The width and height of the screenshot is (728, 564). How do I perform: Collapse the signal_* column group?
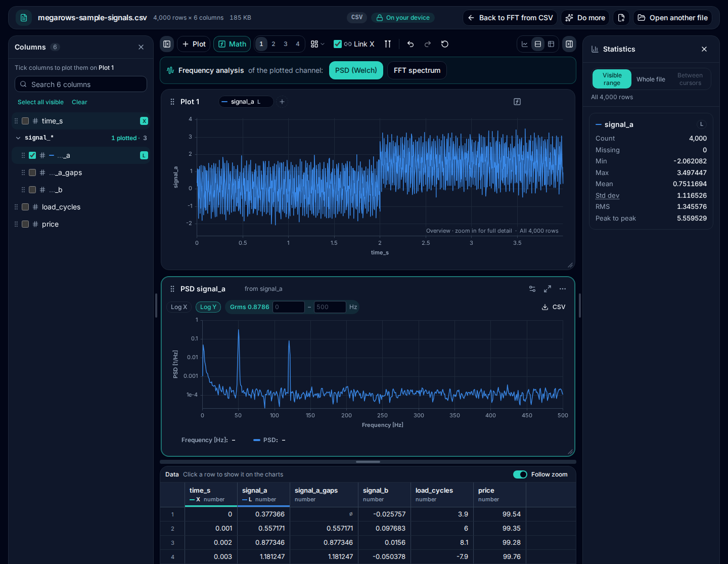click(18, 138)
